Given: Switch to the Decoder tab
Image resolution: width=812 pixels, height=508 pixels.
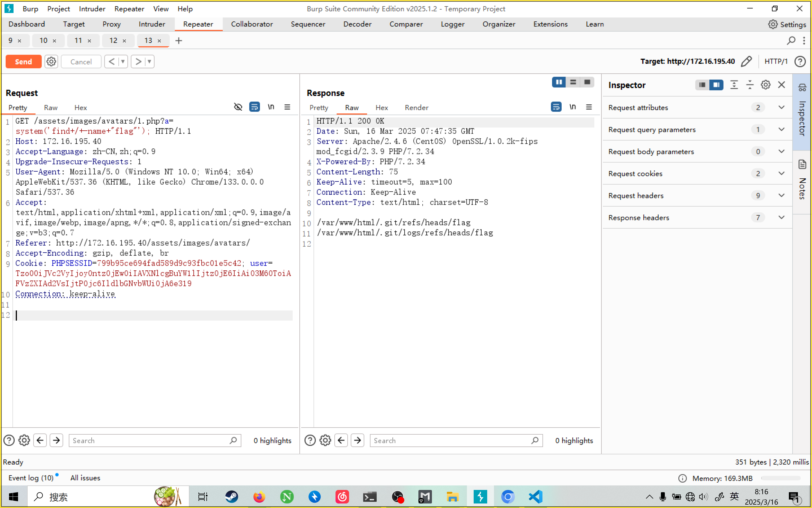Looking at the screenshot, I should click(x=357, y=24).
